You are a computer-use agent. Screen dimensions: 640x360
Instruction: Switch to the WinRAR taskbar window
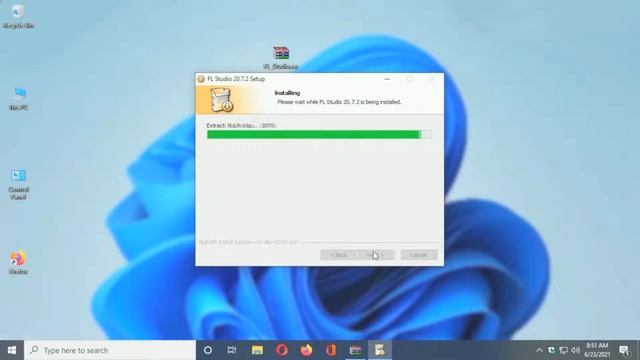355,350
